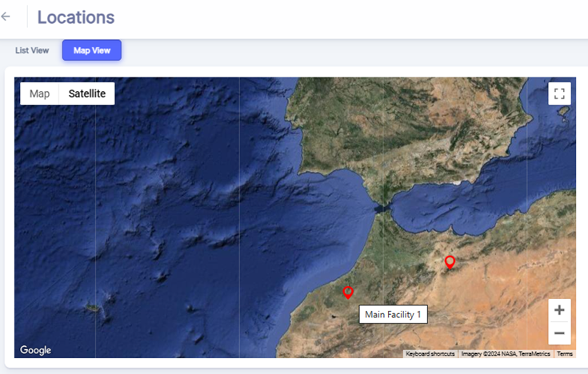Click the small island in the Atlantic
The width and height of the screenshot is (588, 374).
tap(94, 308)
